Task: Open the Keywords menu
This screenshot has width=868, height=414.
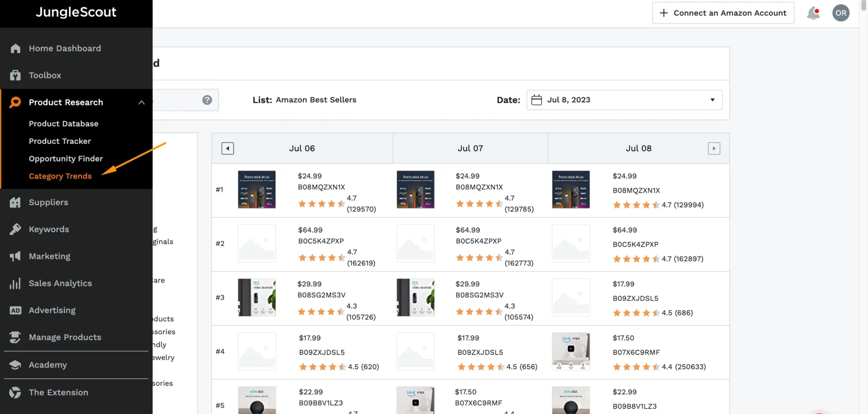Action: pyautogui.click(x=49, y=229)
